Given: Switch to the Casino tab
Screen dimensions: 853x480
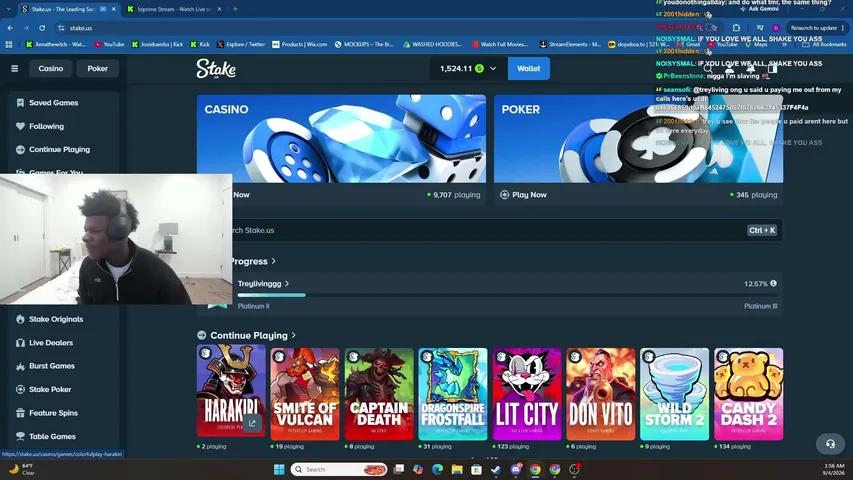Looking at the screenshot, I should point(51,69).
